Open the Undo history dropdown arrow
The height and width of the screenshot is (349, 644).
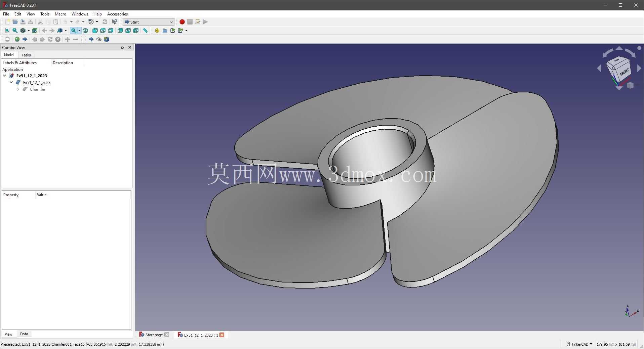click(71, 22)
